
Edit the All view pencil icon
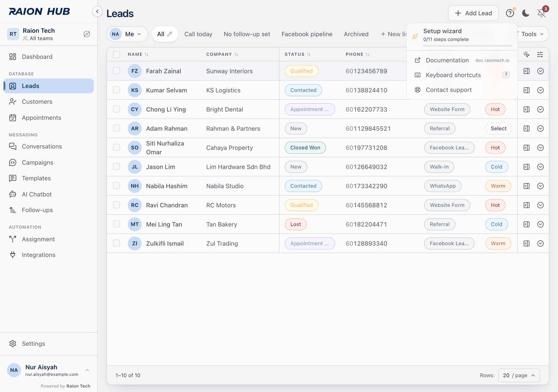[170, 34]
